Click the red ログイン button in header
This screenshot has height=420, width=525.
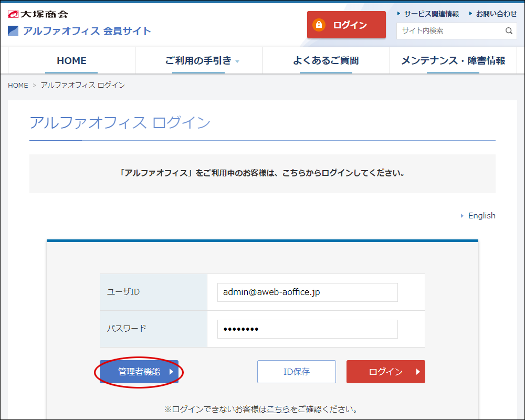pos(346,25)
